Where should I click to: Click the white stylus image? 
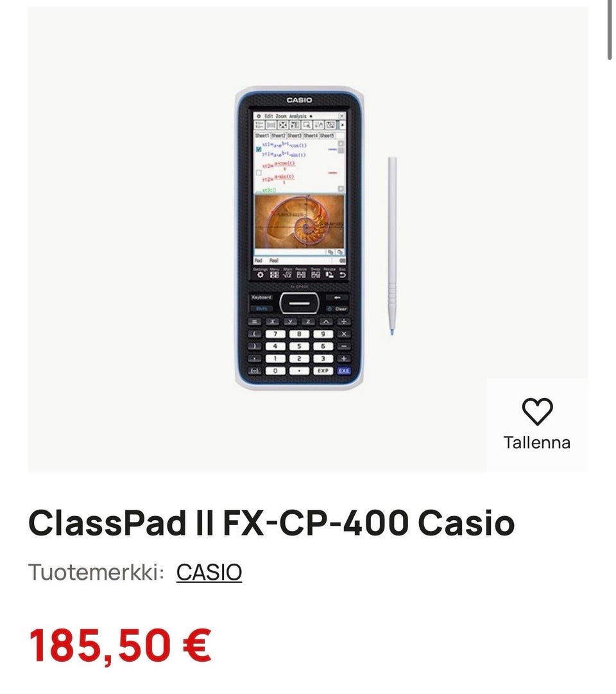392,246
